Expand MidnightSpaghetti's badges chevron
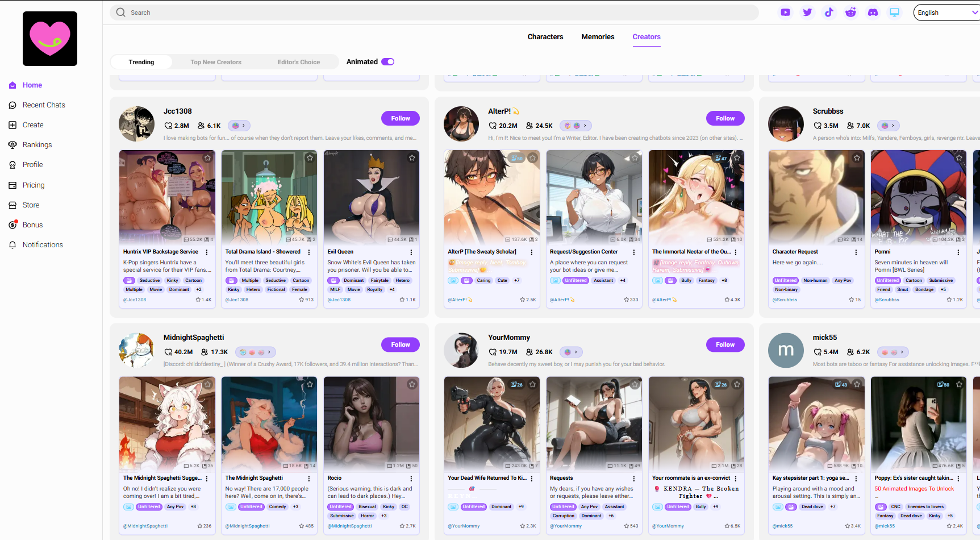Viewport: 980px width, 540px height. tap(269, 352)
